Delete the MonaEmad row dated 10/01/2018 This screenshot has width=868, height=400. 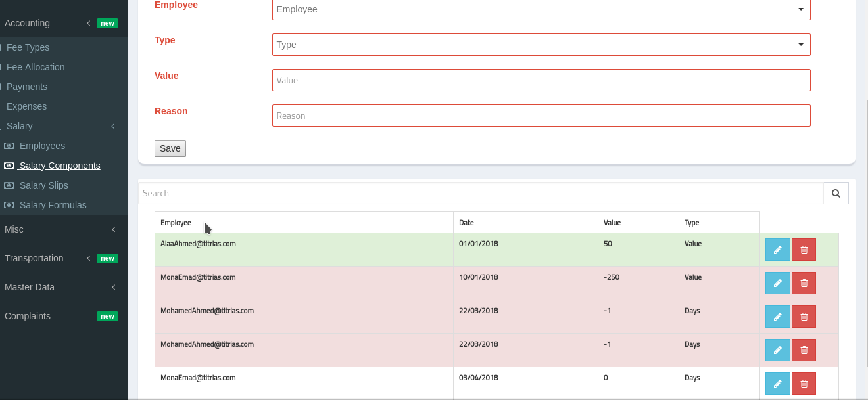point(804,283)
